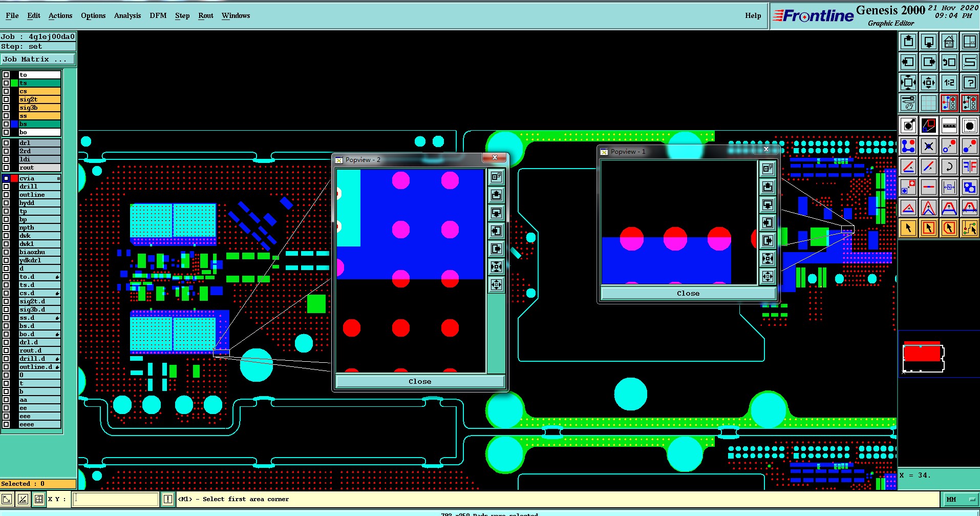Click the to.d layer hand marker

[x=57, y=277]
